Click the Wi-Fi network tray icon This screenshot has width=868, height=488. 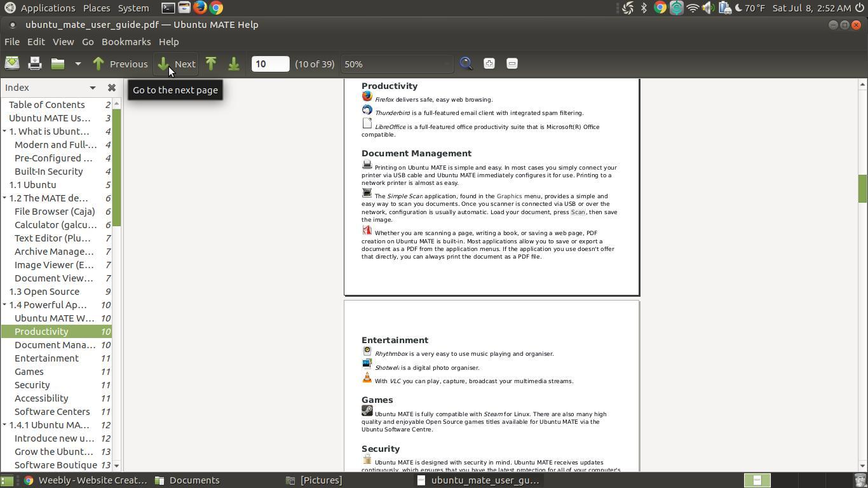(693, 8)
